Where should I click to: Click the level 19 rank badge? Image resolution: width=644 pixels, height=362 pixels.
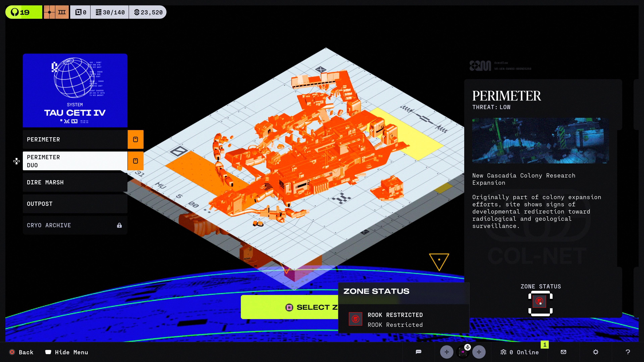point(24,12)
